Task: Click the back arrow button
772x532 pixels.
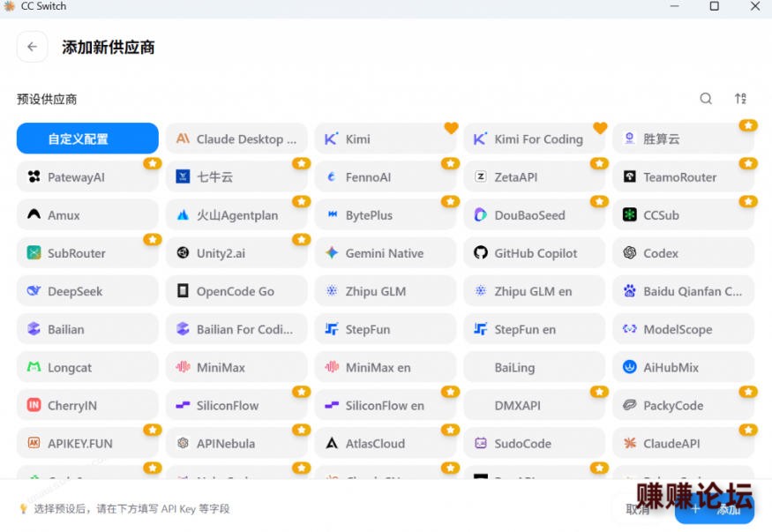Action: [x=33, y=47]
